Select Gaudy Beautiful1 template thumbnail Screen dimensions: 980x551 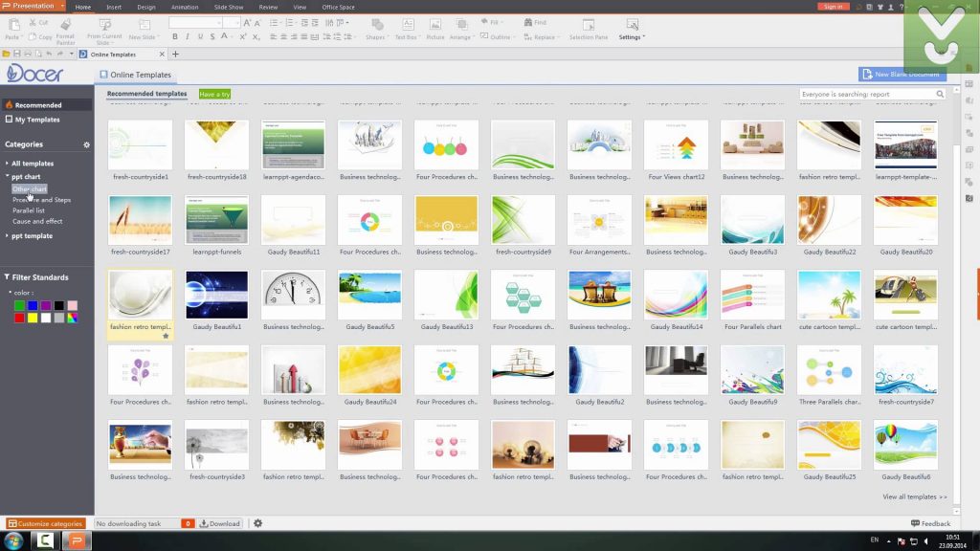(216, 295)
